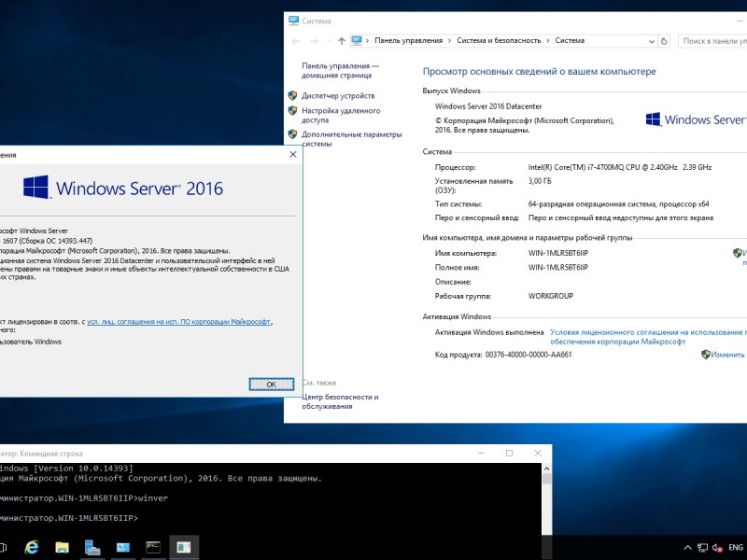The image size is (747, 560).
Task: Expand the address bar history dropdown
Action: click(651, 41)
